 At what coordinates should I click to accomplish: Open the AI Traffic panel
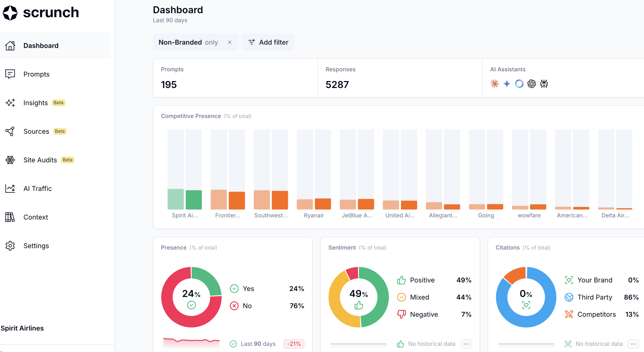[38, 188]
